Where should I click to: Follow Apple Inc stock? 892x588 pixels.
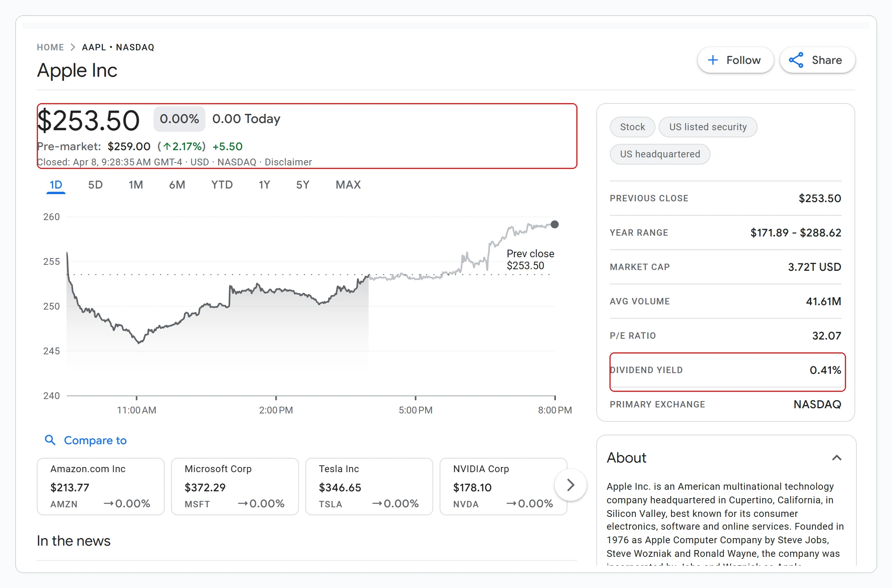click(x=735, y=60)
